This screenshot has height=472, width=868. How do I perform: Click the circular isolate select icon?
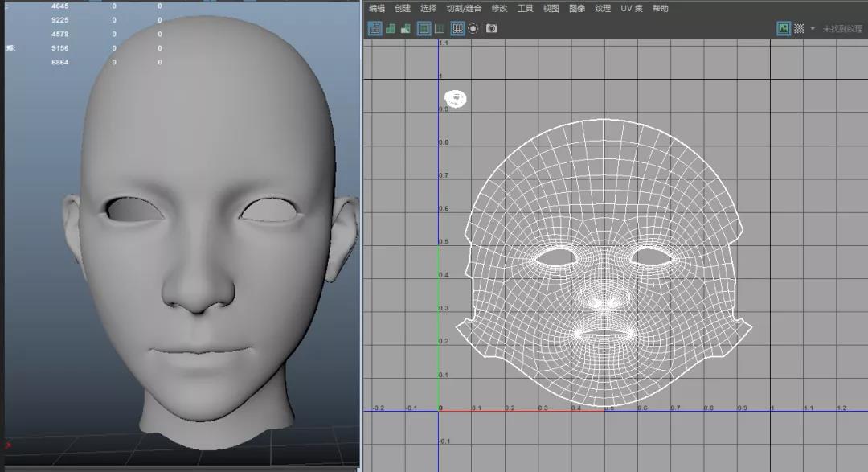click(473, 28)
